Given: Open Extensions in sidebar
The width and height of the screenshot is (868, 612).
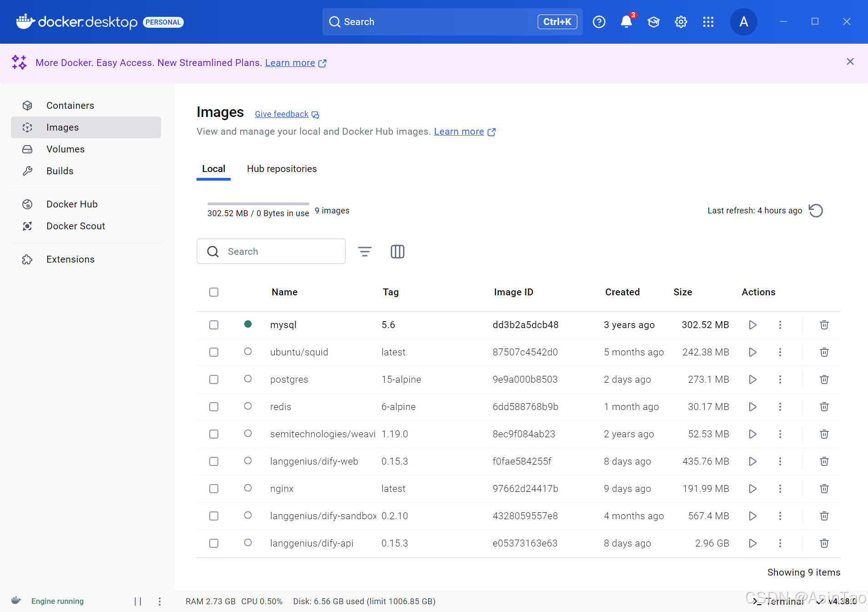Looking at the screenshot, I should [86, 259].
